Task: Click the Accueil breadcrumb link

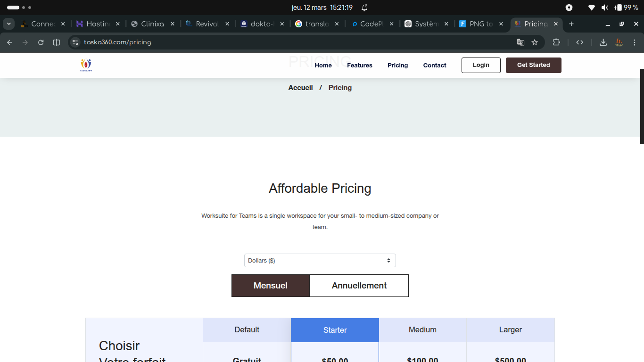Action: (300, 88)
